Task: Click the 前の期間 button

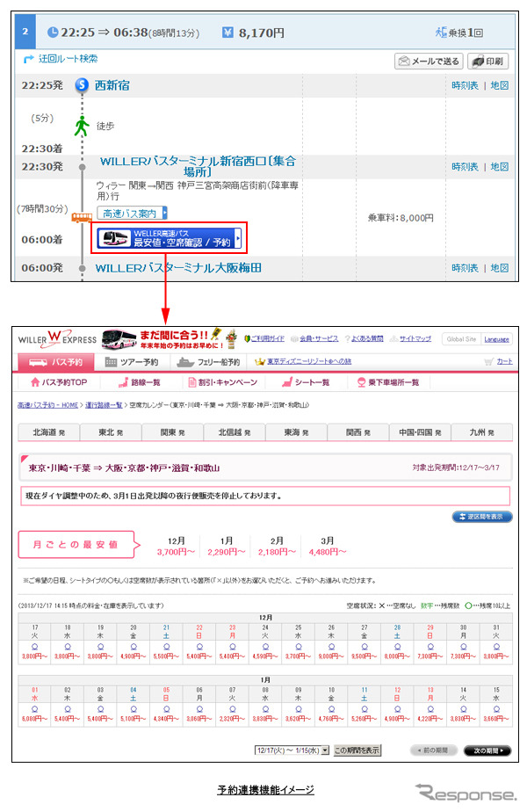Action: coord(433,750)
